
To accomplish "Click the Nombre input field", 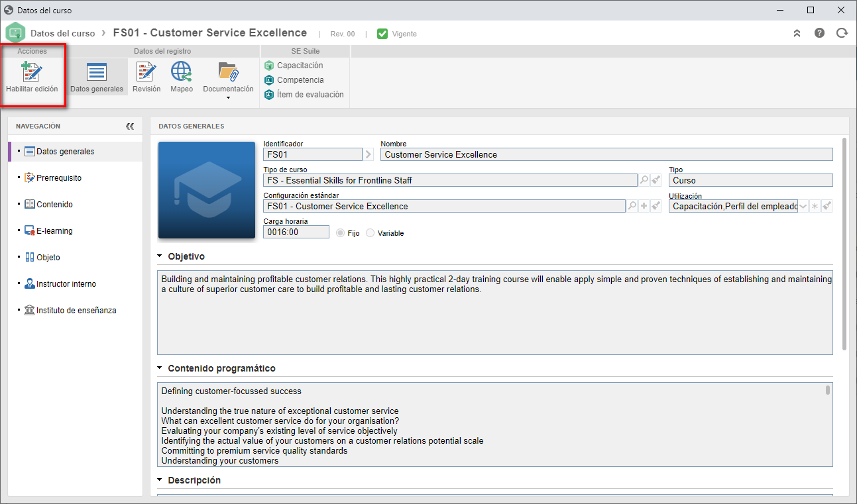I will coord(606,154).
